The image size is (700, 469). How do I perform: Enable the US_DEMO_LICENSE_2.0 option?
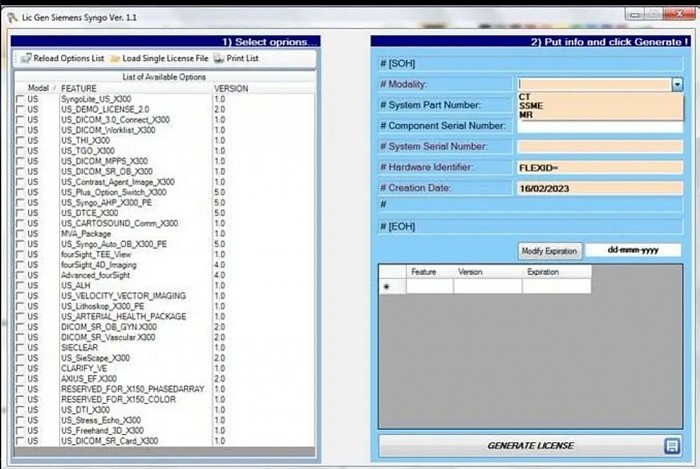[20, 109]
